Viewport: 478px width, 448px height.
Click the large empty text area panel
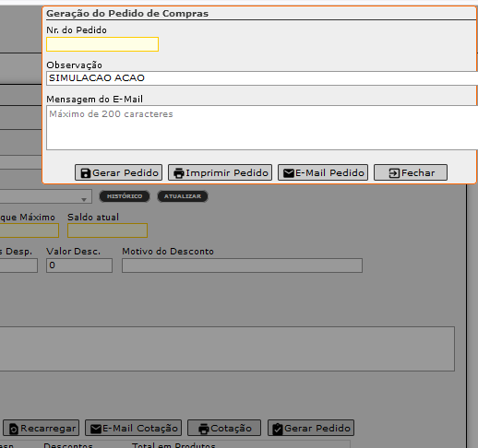point(227,348)
